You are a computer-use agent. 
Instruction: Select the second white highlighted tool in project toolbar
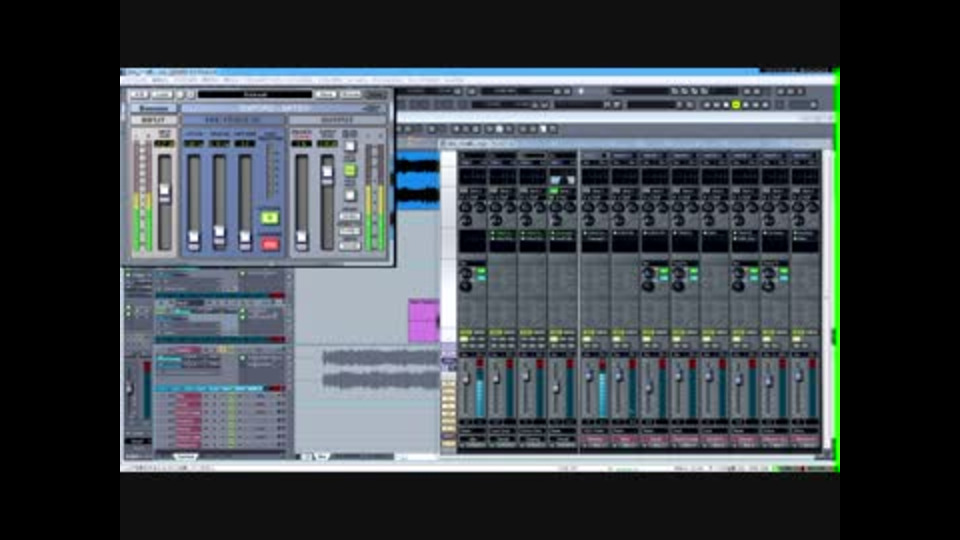tap(543, 129)
